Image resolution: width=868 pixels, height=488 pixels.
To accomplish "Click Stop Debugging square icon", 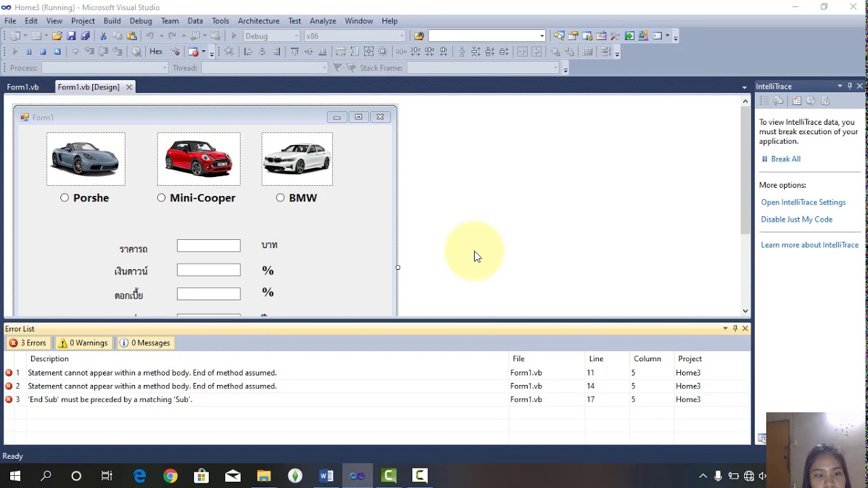I will (43, 52).
